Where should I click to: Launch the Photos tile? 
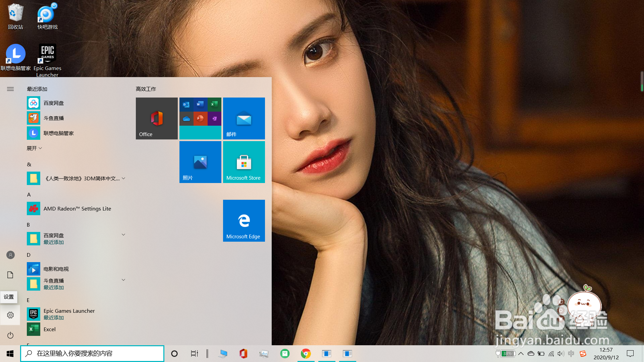pyautogui.click(x=200, y=162)
